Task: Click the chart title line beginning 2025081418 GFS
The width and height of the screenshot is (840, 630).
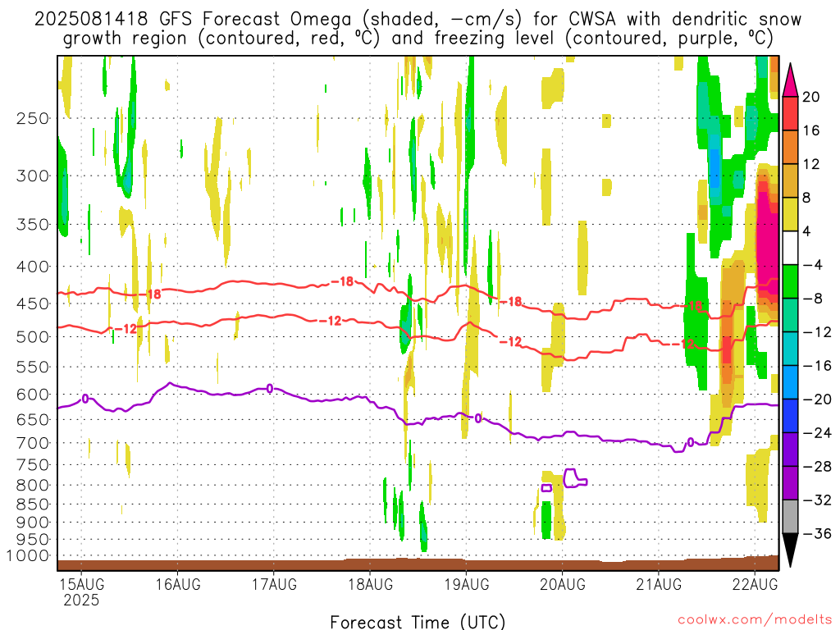Action: 418,20
